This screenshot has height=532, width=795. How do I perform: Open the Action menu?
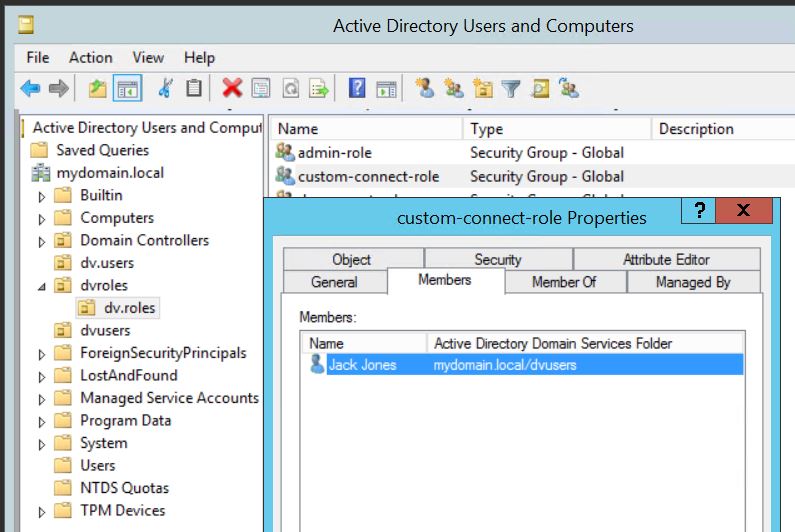coord(90,58)
